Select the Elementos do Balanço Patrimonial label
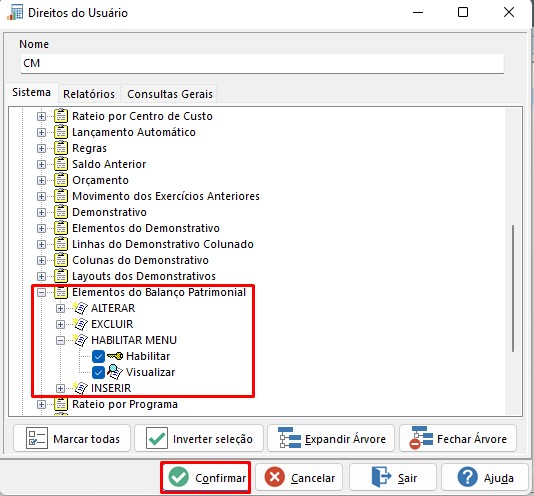534x496 pixels. click(159, 292)
